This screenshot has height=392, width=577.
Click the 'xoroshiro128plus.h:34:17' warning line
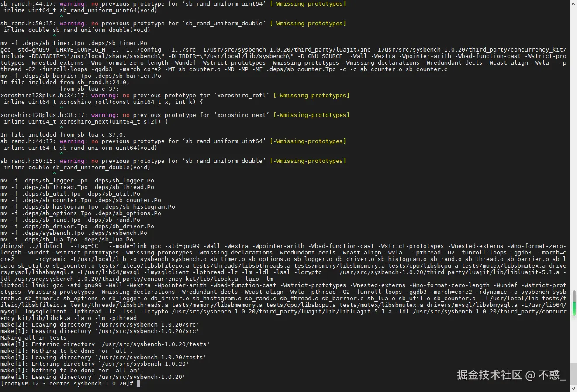175,95
